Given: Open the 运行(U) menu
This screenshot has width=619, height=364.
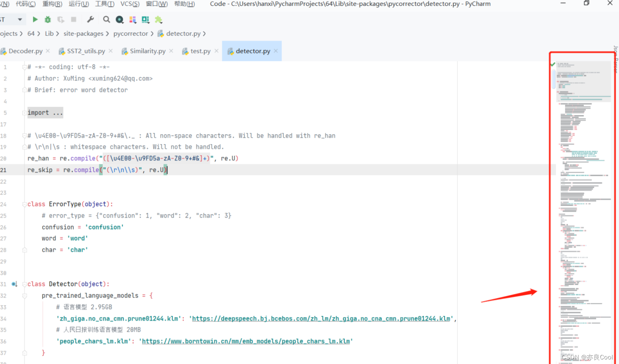Looking at the screenshot, I should [x=79, y=4].
